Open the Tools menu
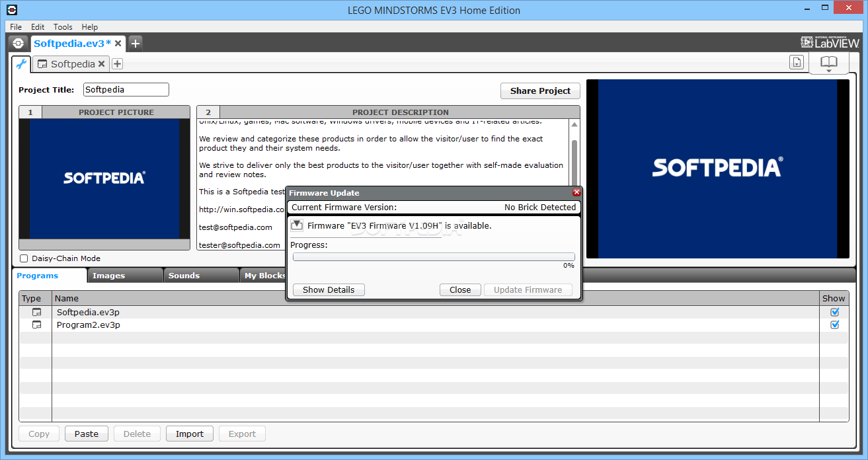 63,27
